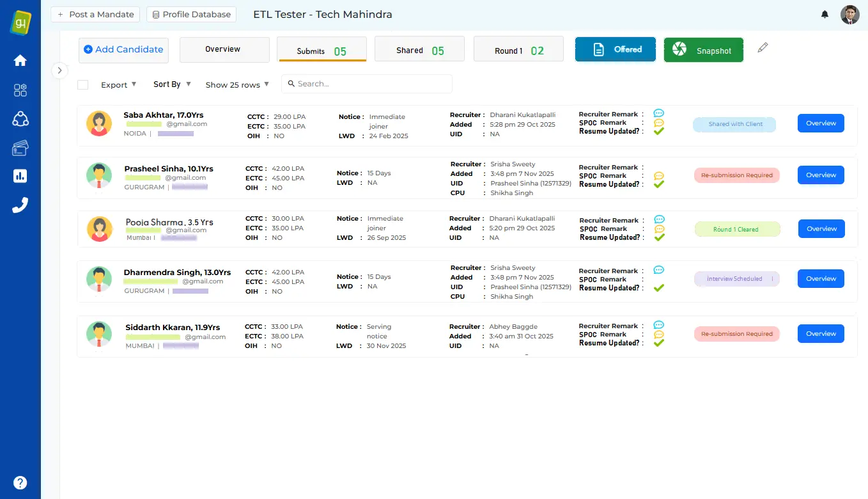Open the Show 25 rows dropdown
The image size is (868, 499).
pos(237,84)
